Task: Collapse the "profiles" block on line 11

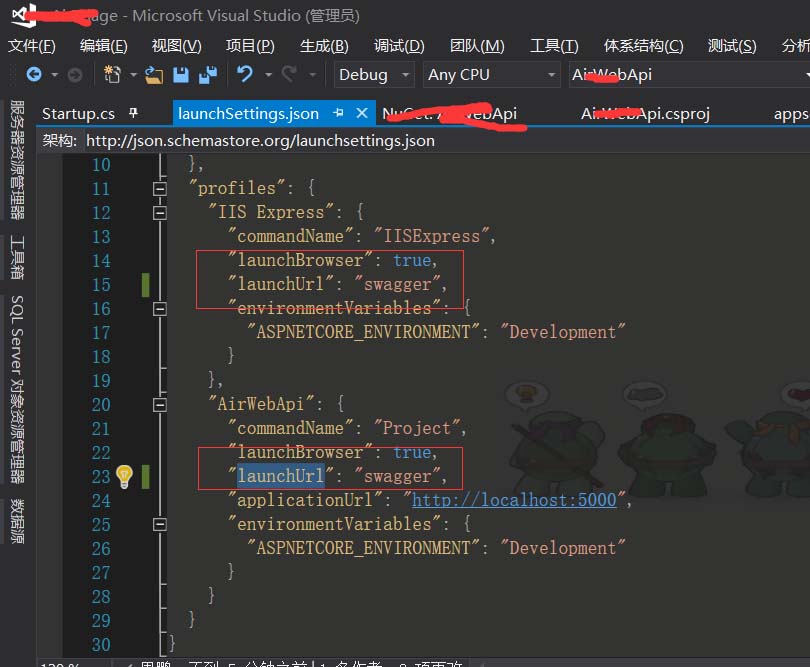Action: (x=160, y=189)
